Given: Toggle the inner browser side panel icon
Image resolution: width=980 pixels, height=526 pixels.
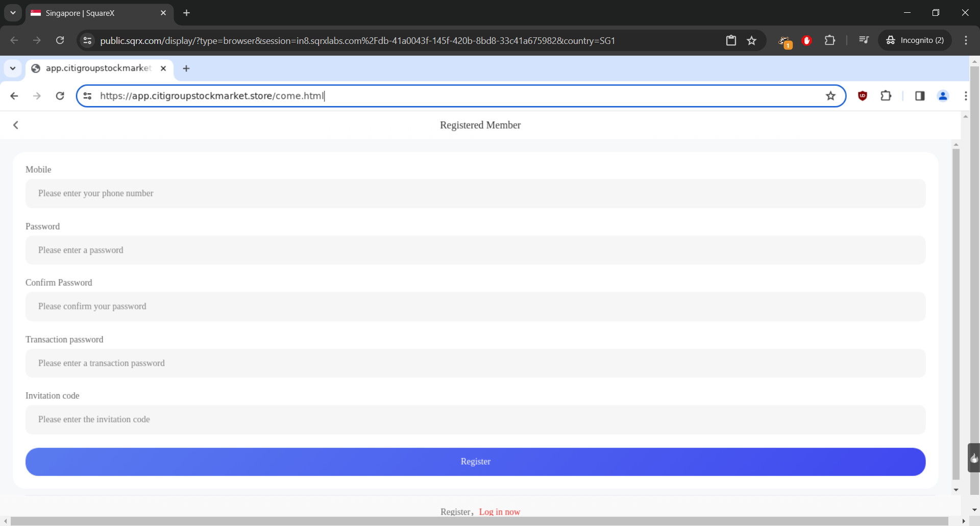Looking at the screenshot, I should 920,96.
